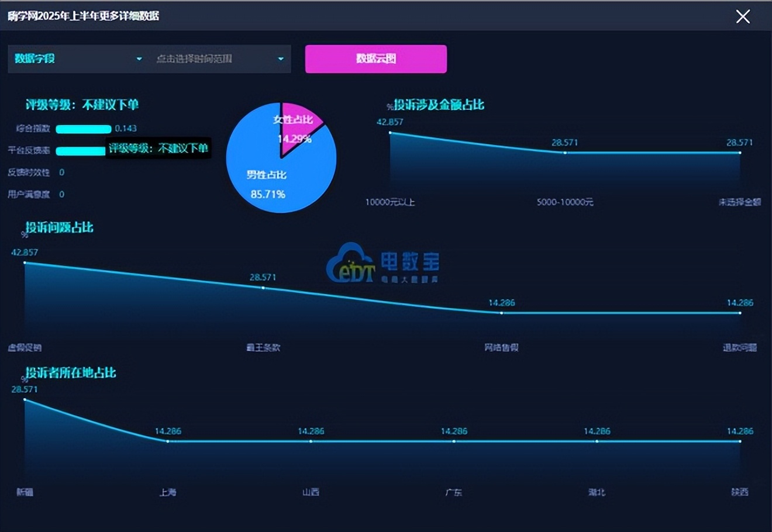Click the 42.857 point on 投诉涉及金额占比 chart
Image resolution: width=772 pixels, height=532 pixels.
[x=390, y=133]
